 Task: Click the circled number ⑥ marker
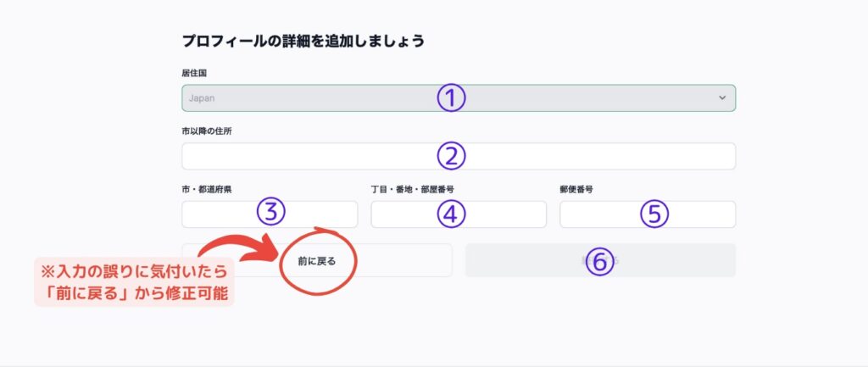tap(599, 261)
